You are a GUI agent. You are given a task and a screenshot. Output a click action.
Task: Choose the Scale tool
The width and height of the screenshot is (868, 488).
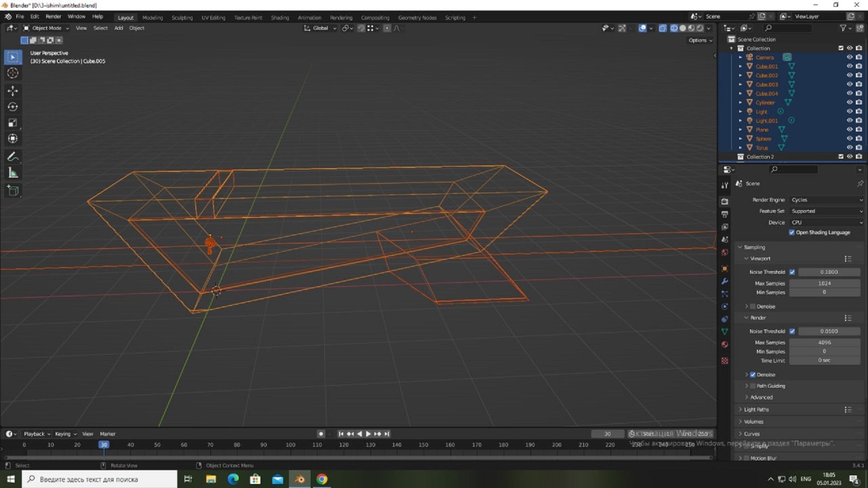click(13, 123)
